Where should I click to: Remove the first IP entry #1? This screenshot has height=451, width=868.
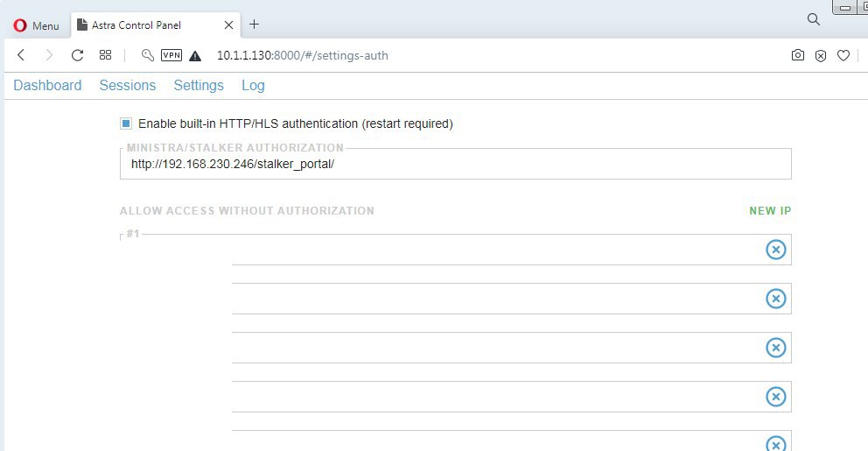pos(775,250)
